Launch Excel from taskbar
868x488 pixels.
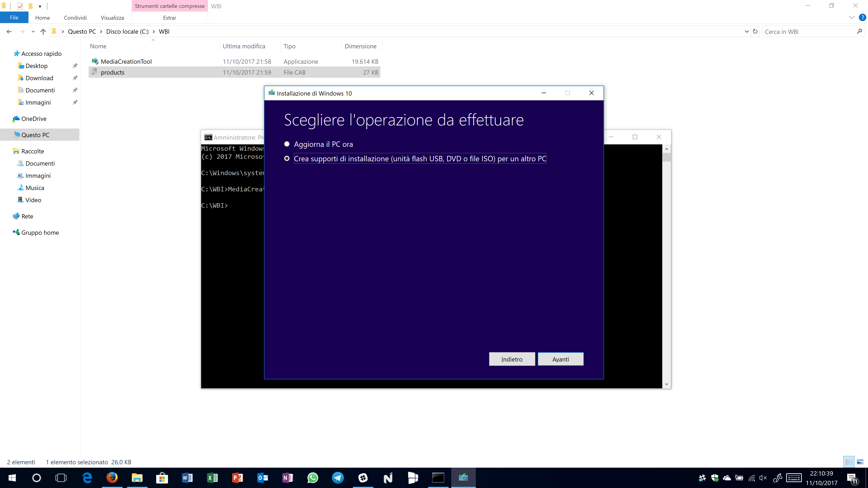tap(212, 478)
